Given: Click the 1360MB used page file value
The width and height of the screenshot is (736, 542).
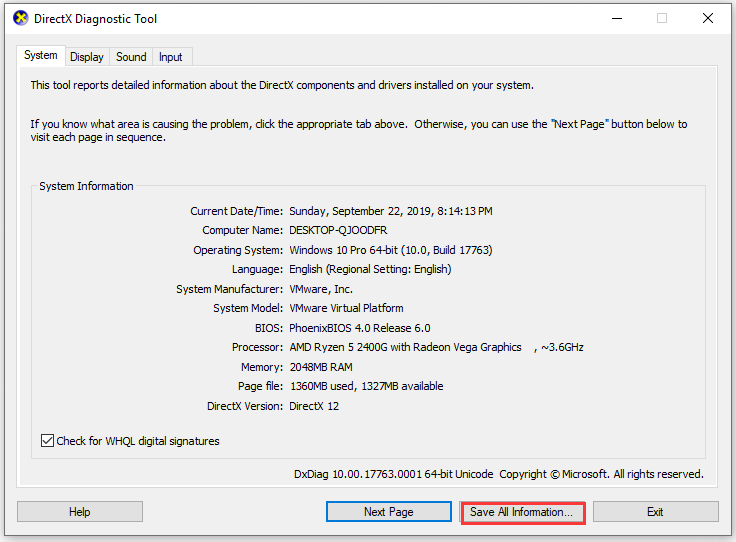Looking at the screenshot, I should (x=367, y=386).
